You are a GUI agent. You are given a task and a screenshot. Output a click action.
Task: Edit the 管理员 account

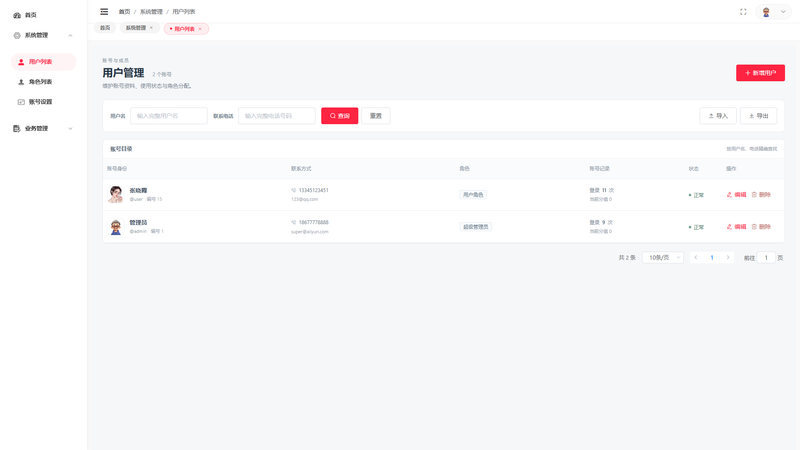click(x=736, y=227)
